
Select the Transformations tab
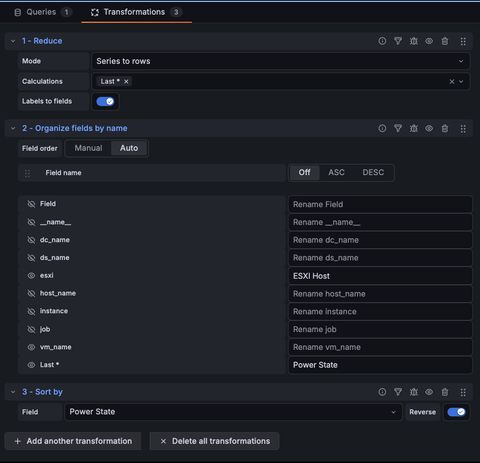tap(136, 12)
